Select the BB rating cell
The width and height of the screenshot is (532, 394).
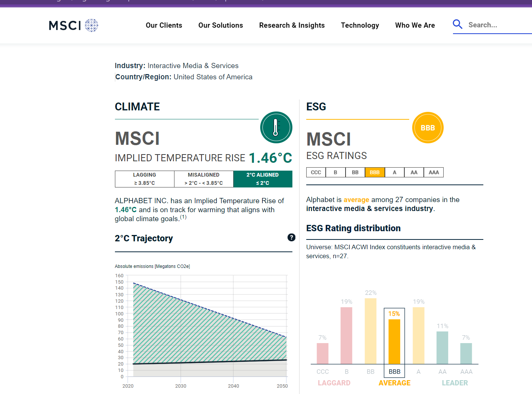355,172
